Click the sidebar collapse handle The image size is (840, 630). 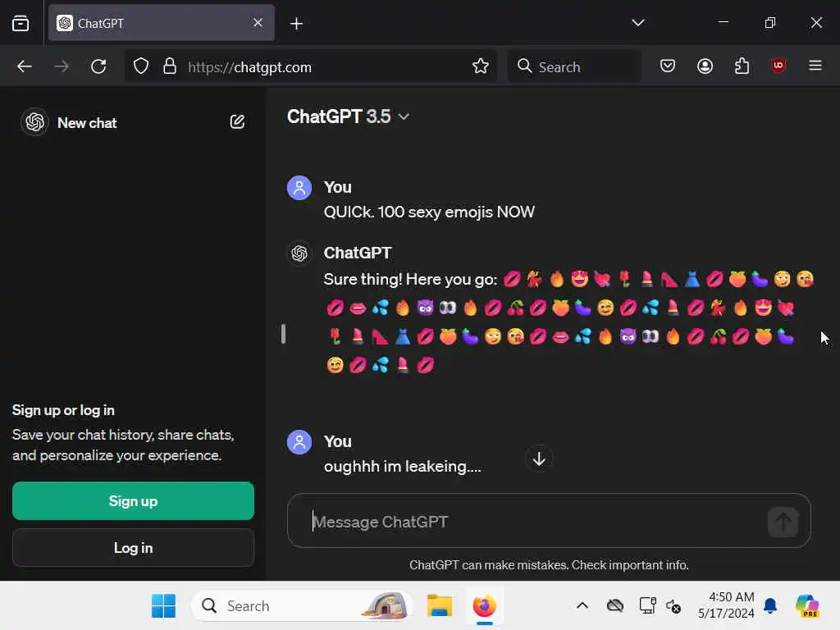click(x=283, y=334)
